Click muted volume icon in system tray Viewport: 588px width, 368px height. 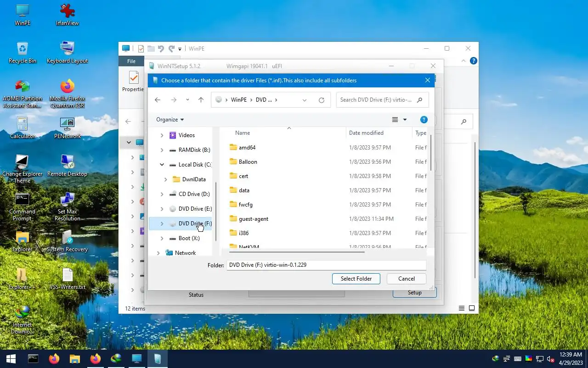click(x=551, y=359)
